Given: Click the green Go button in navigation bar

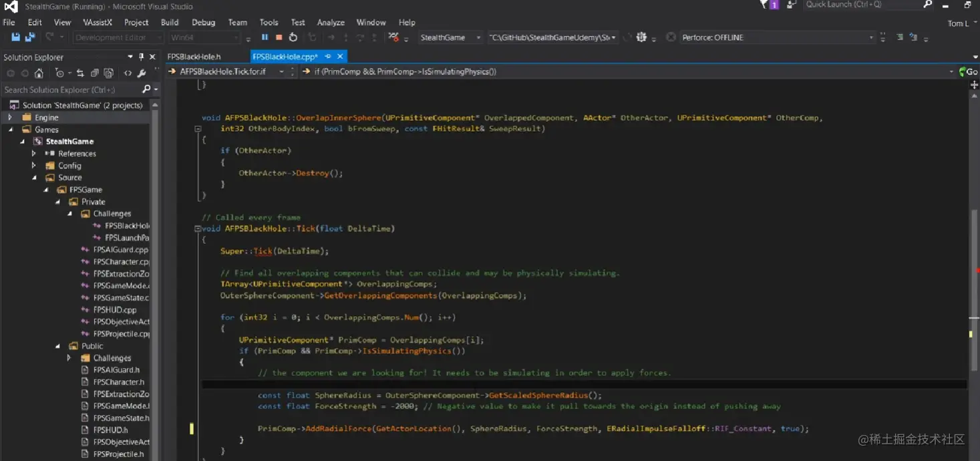Looking at the screenshot, I should pos(968,71).
